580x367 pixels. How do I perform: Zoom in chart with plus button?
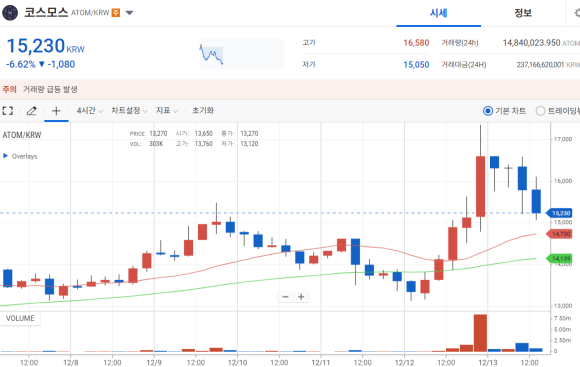pos(301,297)
